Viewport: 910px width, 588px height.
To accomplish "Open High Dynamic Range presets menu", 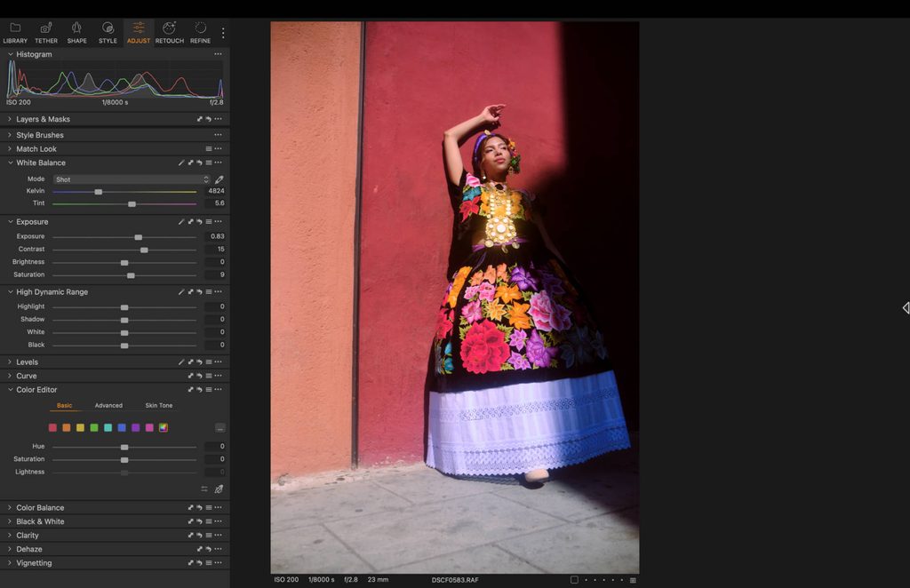I will click(208, 291).
